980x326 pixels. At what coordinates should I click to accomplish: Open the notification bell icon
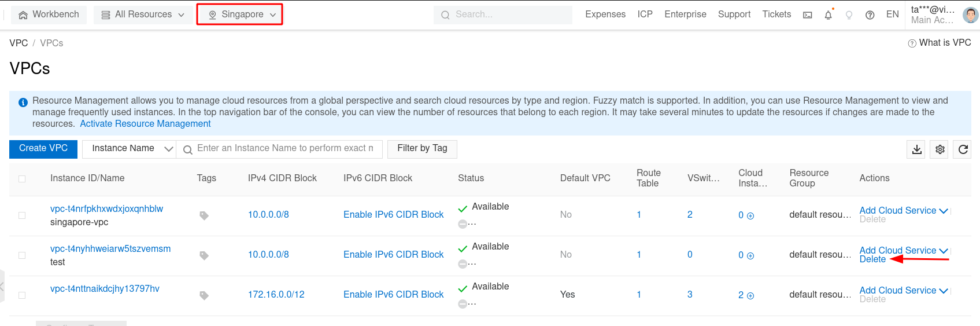(828, 15)
